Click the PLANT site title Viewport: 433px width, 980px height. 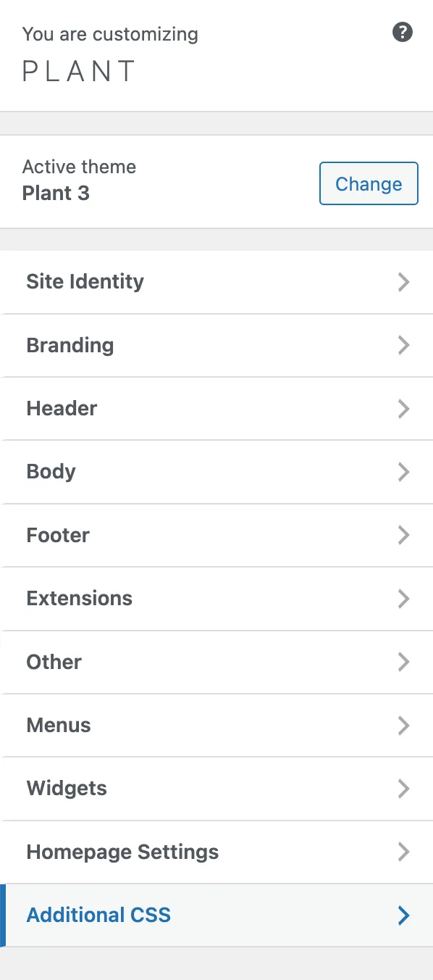click(78, 70)
